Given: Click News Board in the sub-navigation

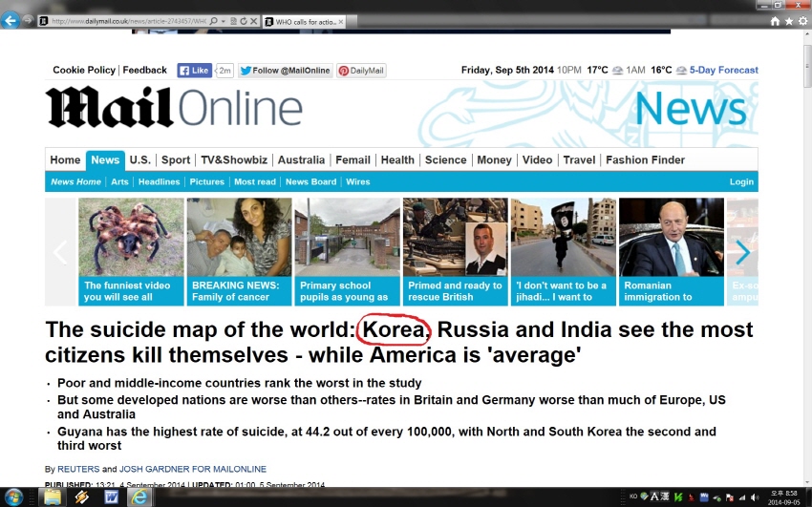Looking at the screenshot, I should (310, 181).
